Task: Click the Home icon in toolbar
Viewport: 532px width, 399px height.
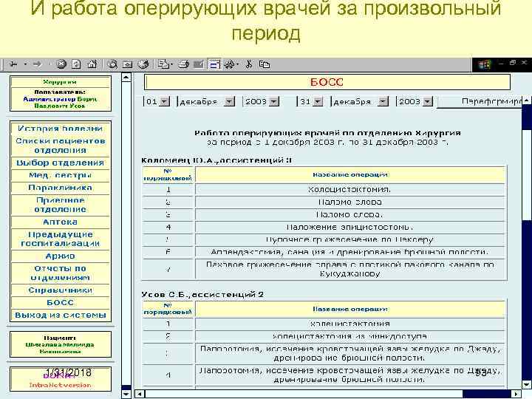Action: (92, 64)
